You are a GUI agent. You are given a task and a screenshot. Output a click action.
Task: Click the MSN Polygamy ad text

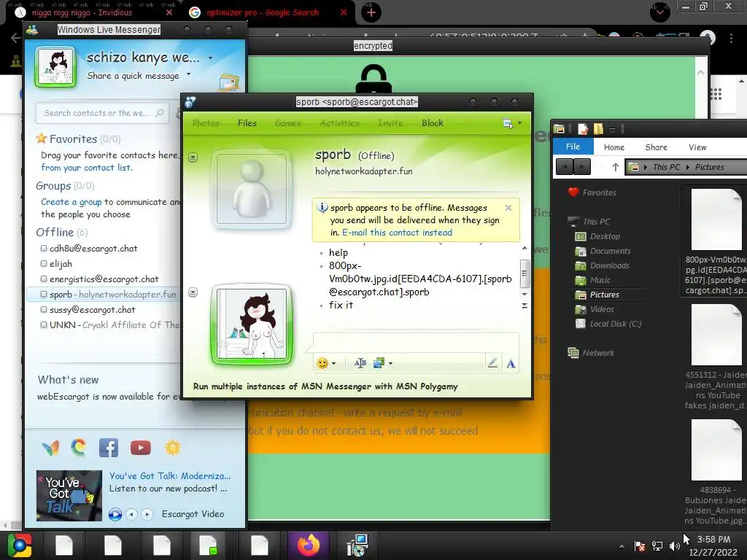tap(325, 386)
